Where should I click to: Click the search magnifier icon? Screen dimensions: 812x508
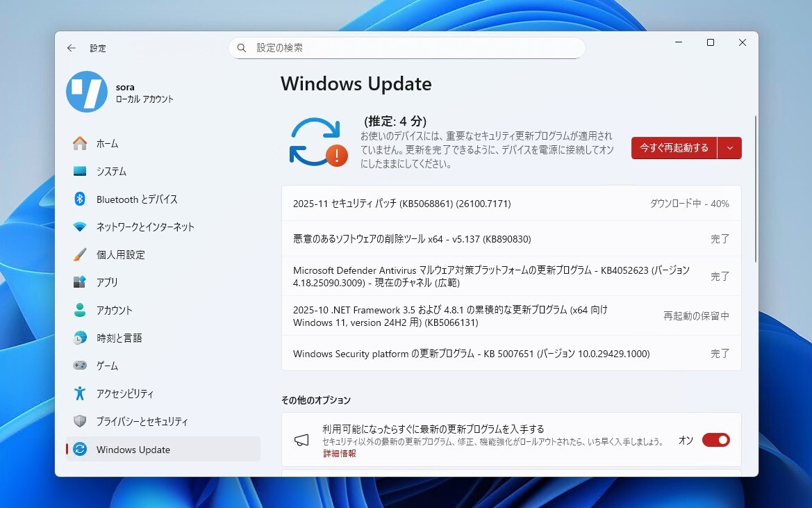click(241, 48)
